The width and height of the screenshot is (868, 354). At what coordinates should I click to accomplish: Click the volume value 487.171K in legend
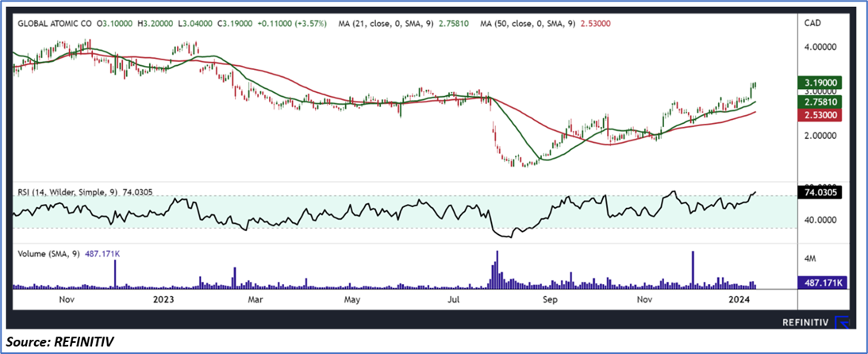pyautogui.click(x=102, y=253)
